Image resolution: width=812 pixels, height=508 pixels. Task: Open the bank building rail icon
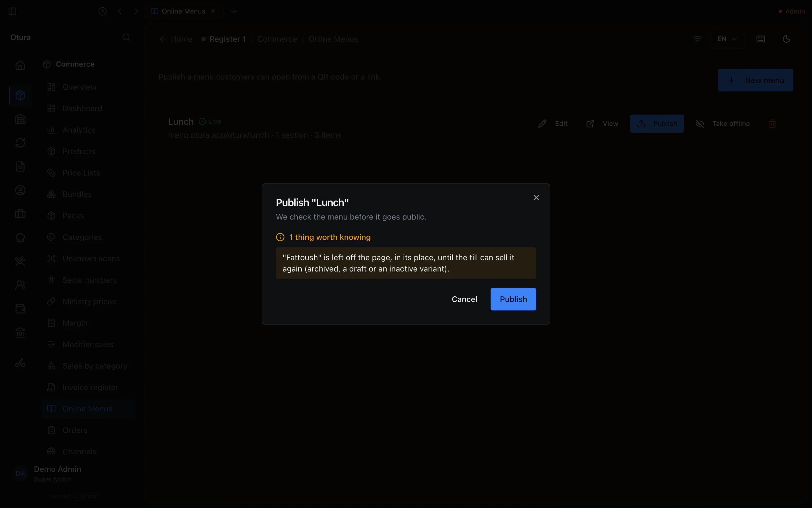tap(20, 333)
